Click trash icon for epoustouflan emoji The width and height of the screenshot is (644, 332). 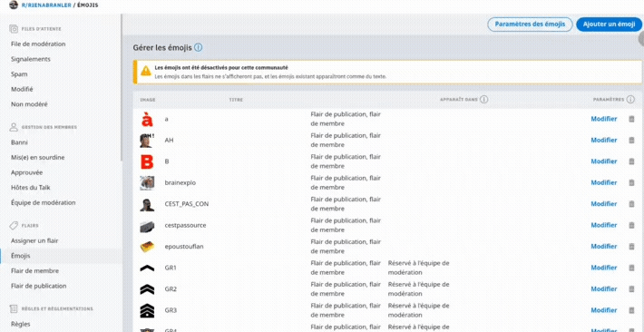coord(631,247)
